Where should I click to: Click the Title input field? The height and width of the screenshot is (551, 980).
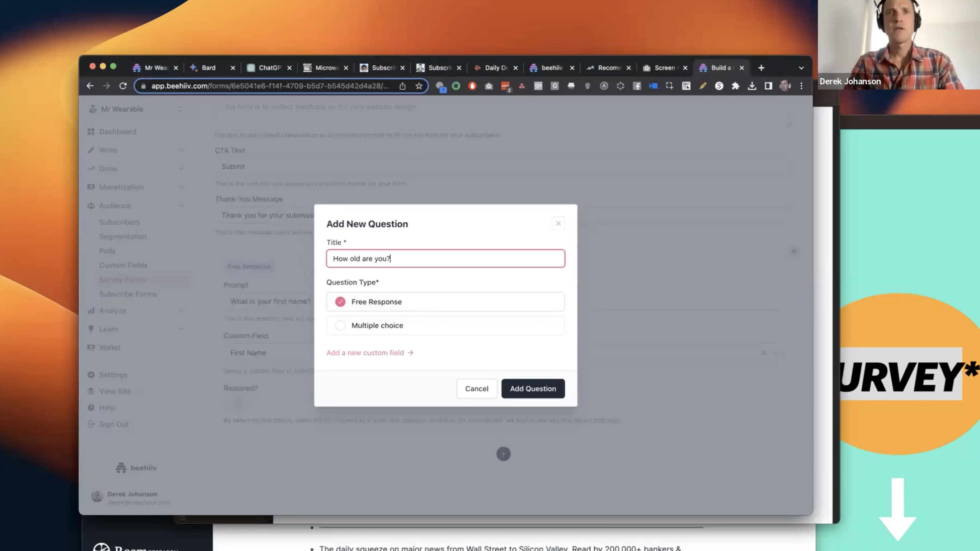click(x=445, y=258)
